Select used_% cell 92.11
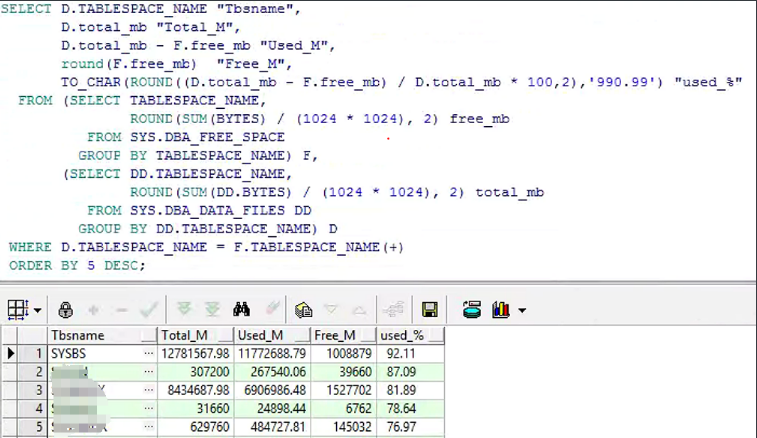The image size is (757, 438). (x=410, y=353)
